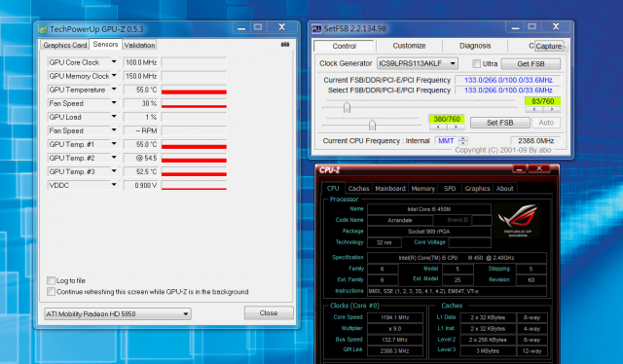
Task: Open the Diagnosis tab in SetFSB
Action: [475, 46]
